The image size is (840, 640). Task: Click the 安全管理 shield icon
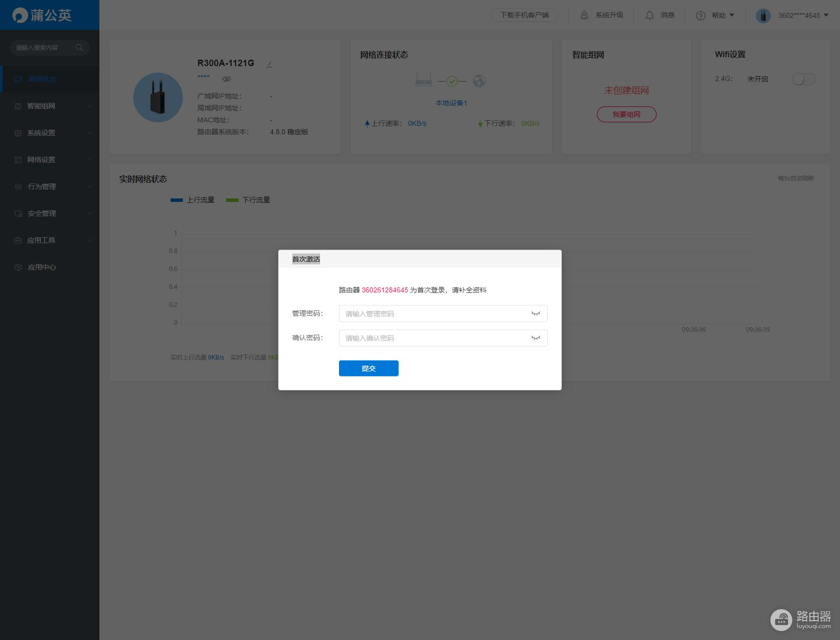[18, 213]
